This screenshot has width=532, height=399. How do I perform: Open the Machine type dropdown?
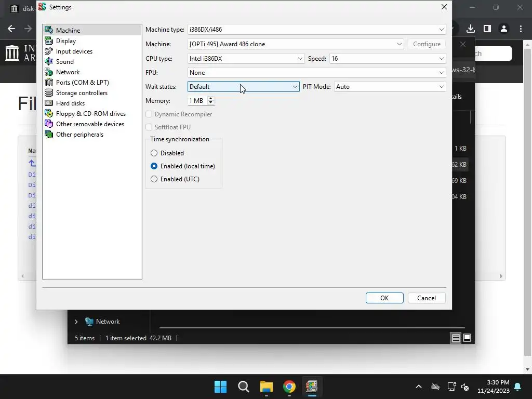tap(316, 30)
